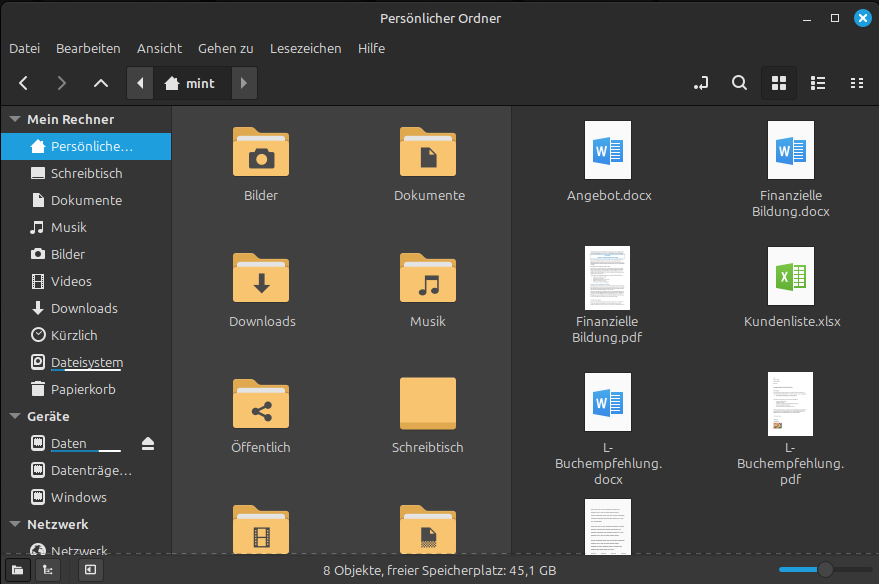This screenshot has height=584, width=879.
Task: Show the tree view in sidebar
Action: tap(47, 570)
